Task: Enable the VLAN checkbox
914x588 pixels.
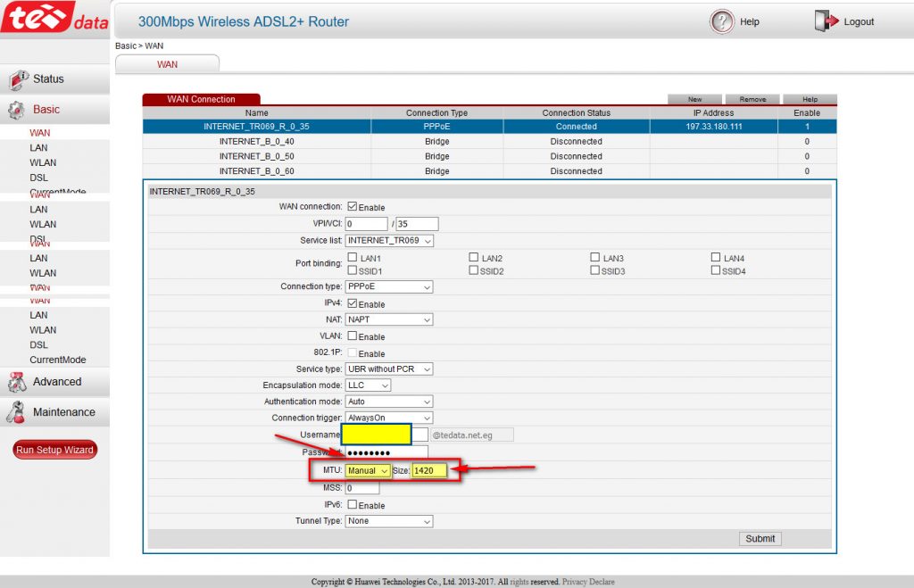Action: coord(352,335)
